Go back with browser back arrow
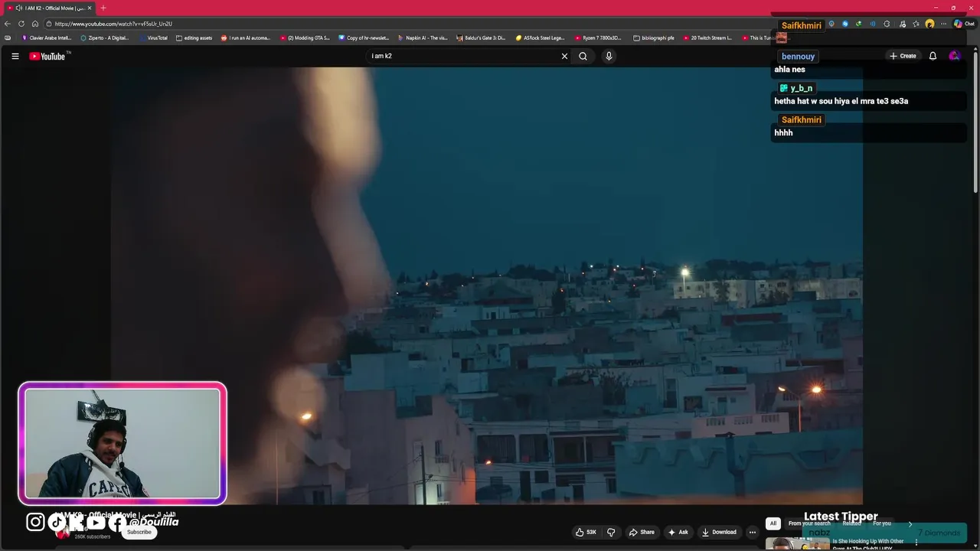Screen dimensions: 980x551 click(8, 24)
